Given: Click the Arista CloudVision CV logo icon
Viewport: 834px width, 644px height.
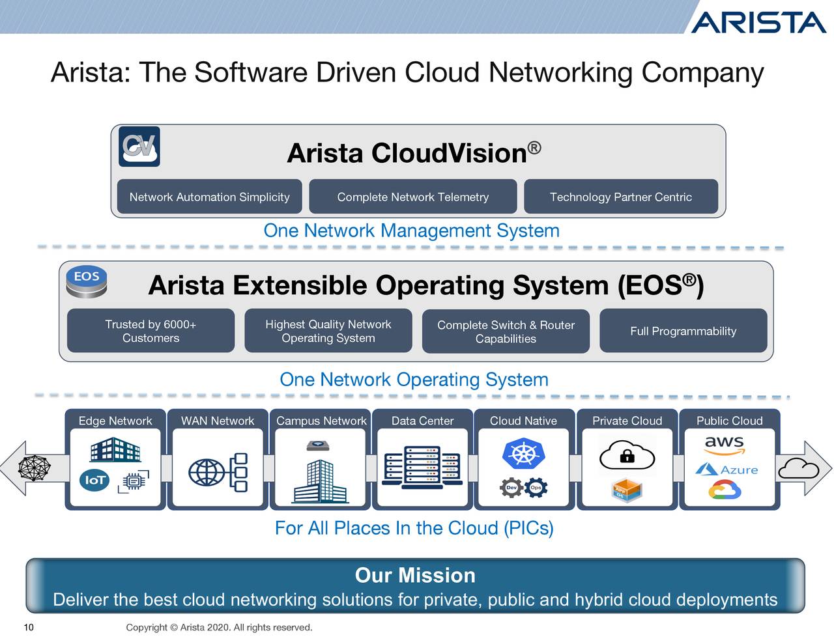Looking at the screenshot, I should pyautogui.click(x=139, y=147).
